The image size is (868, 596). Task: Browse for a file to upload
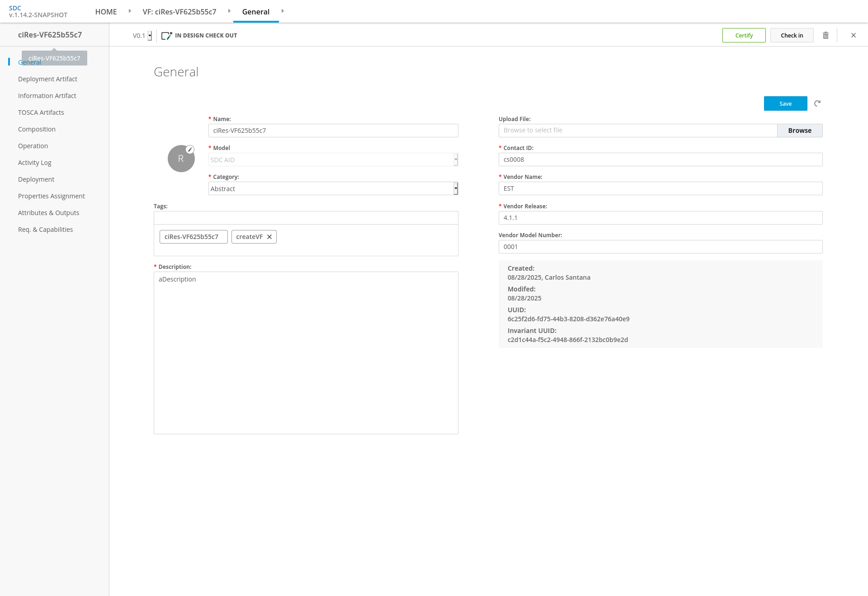[x=800, y=131]
